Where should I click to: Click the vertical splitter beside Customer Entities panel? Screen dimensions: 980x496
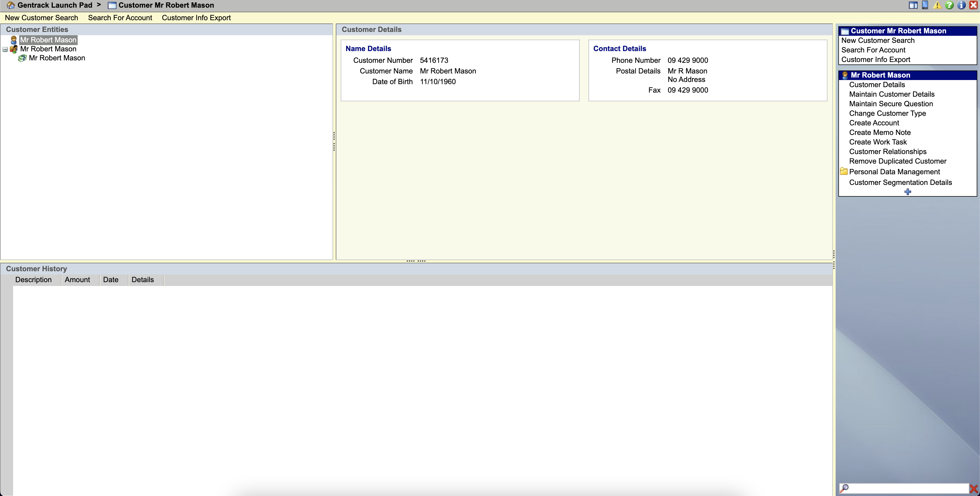click(x=334, y=141)
